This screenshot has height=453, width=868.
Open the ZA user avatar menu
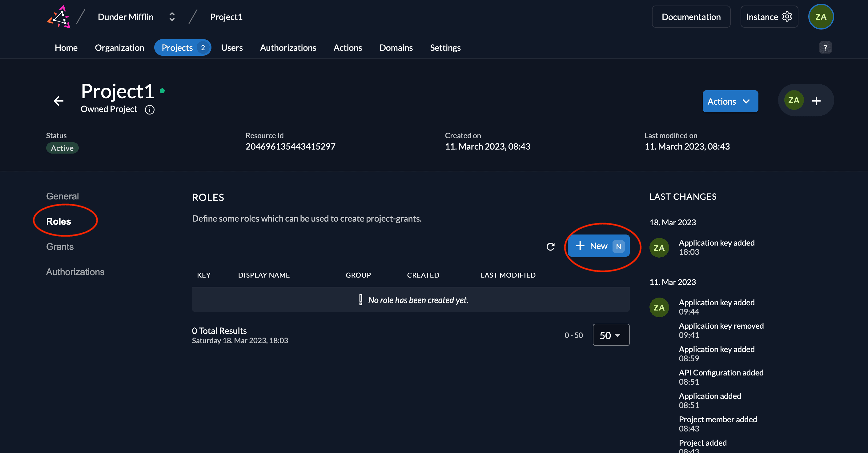[821, 17]
